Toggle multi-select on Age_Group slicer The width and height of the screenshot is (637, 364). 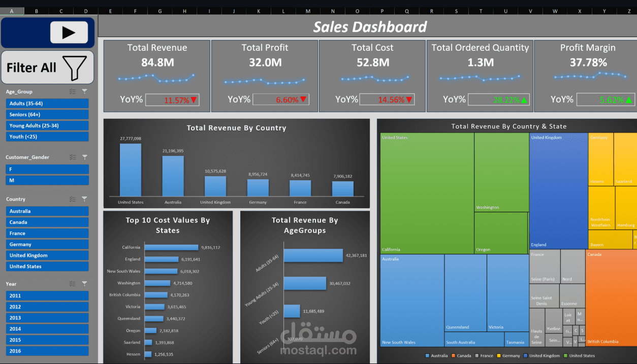[73, 91]
